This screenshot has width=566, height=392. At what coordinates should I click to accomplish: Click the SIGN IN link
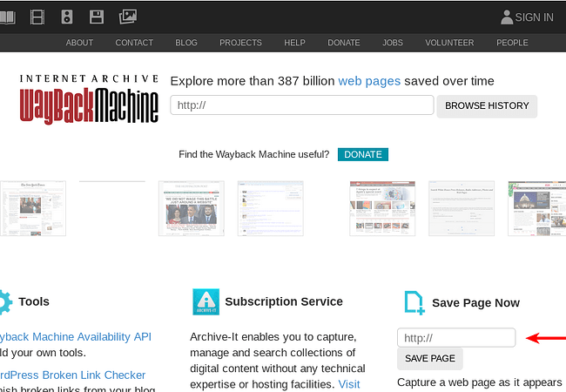(535, 17)
